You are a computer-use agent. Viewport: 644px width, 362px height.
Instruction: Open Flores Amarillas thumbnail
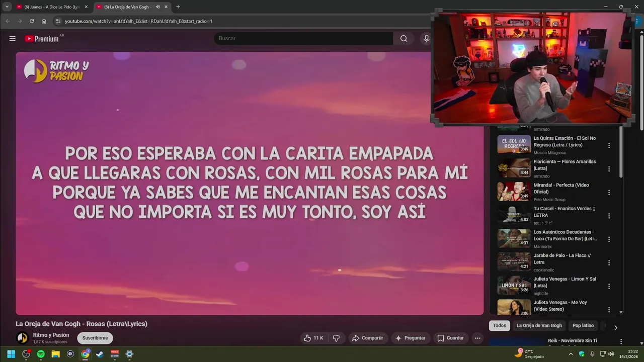514,168
